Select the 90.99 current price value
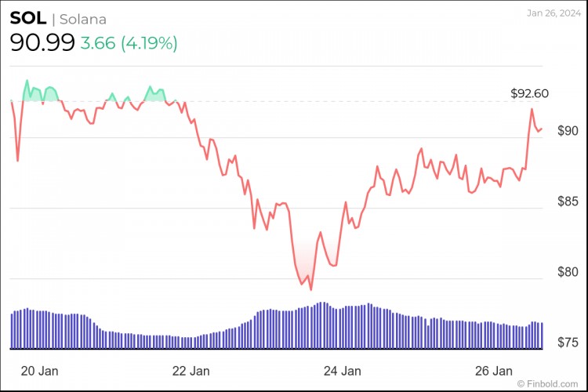Viewport: 588px width, 392px height. click(x=42, y=42)
